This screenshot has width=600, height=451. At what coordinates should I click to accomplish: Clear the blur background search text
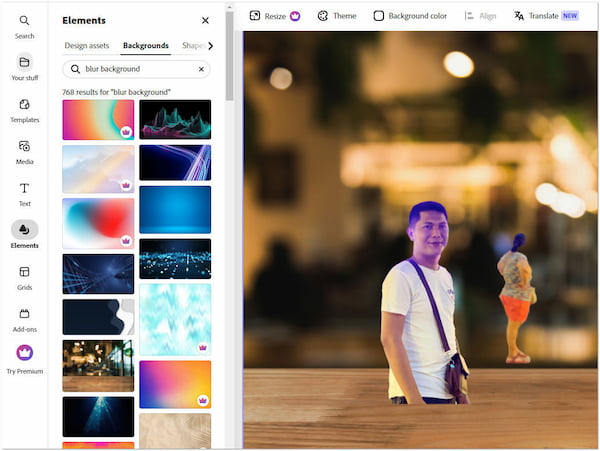[200, 69]
